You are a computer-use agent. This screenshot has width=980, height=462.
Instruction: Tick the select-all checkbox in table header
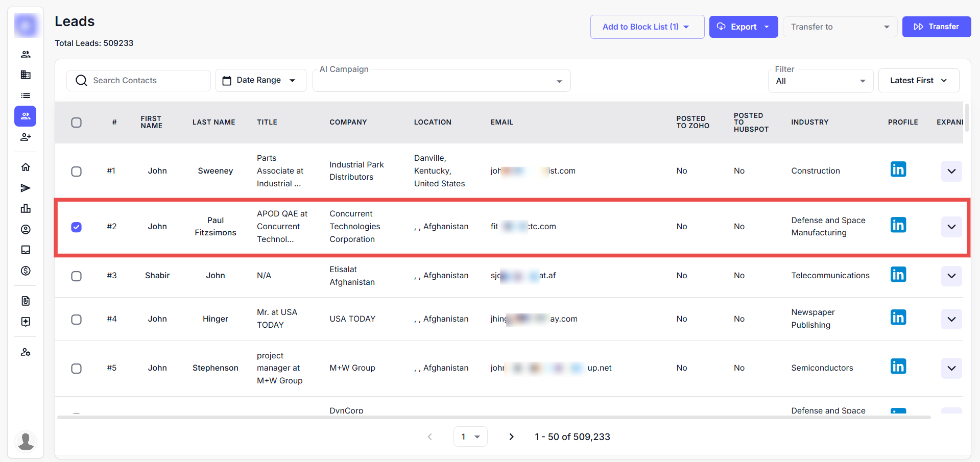click(77, 123)
